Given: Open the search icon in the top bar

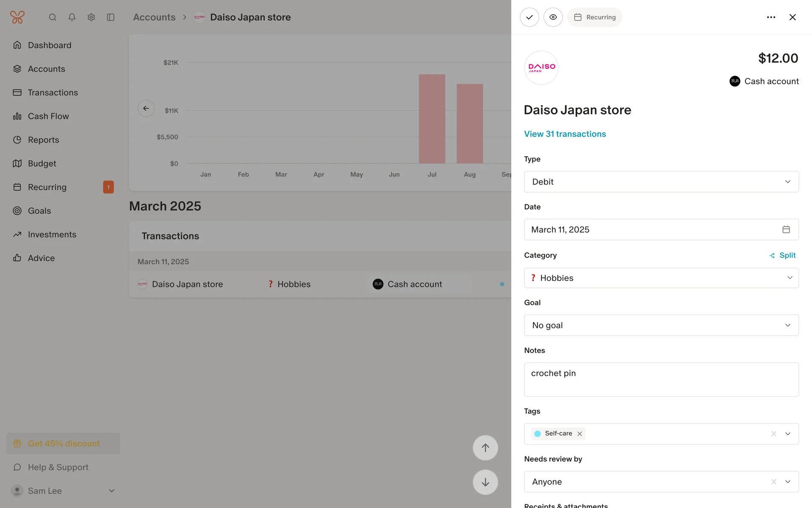Looking at the screenshot, I should click(52, 17).
